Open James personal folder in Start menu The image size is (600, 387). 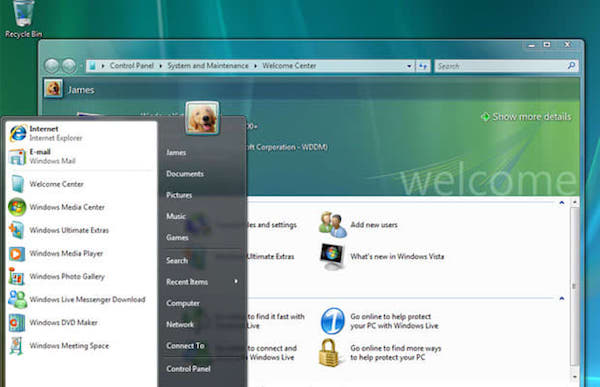[176, 152]
